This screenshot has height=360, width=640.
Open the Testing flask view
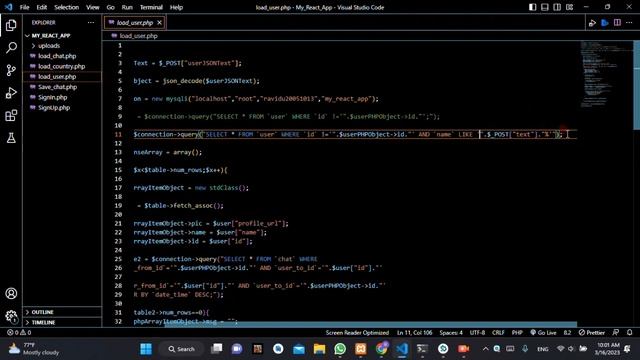[x=11, y=138]
